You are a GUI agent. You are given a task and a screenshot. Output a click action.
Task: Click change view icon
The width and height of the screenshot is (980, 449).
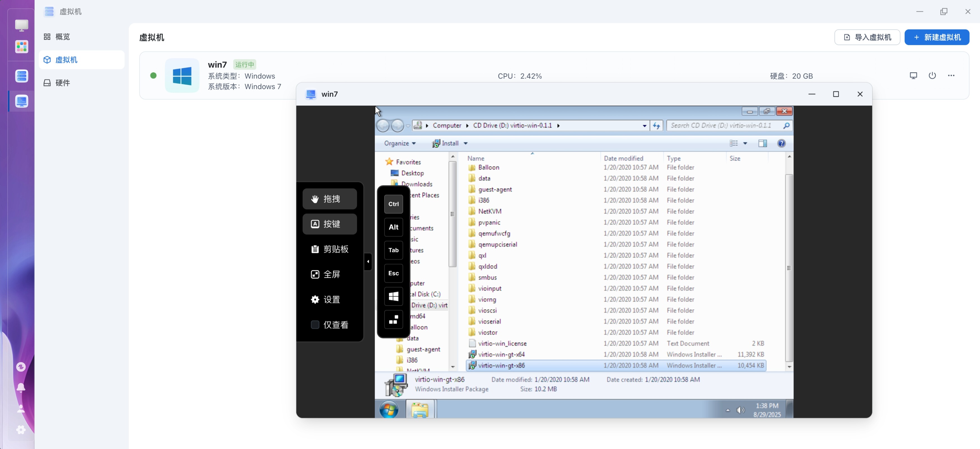(734, 143)
